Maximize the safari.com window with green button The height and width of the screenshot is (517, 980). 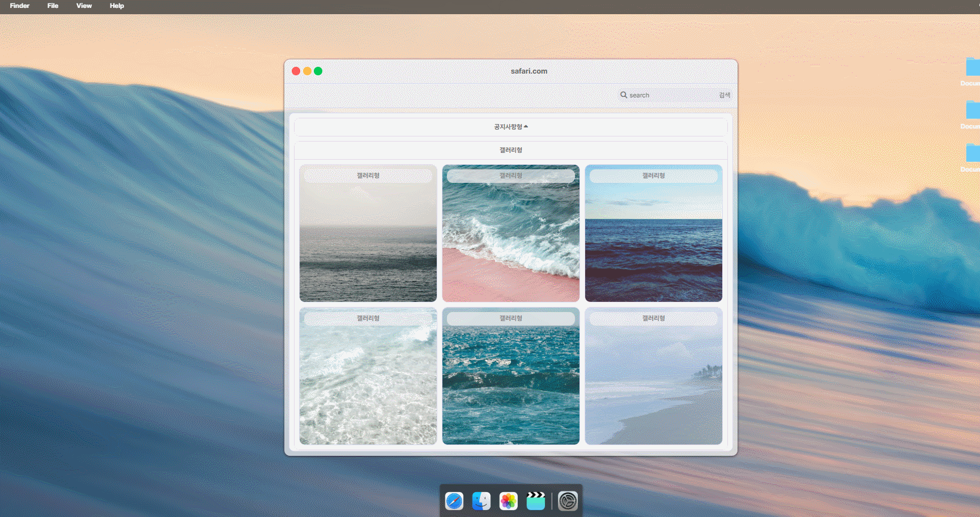(x=318, y=71)
